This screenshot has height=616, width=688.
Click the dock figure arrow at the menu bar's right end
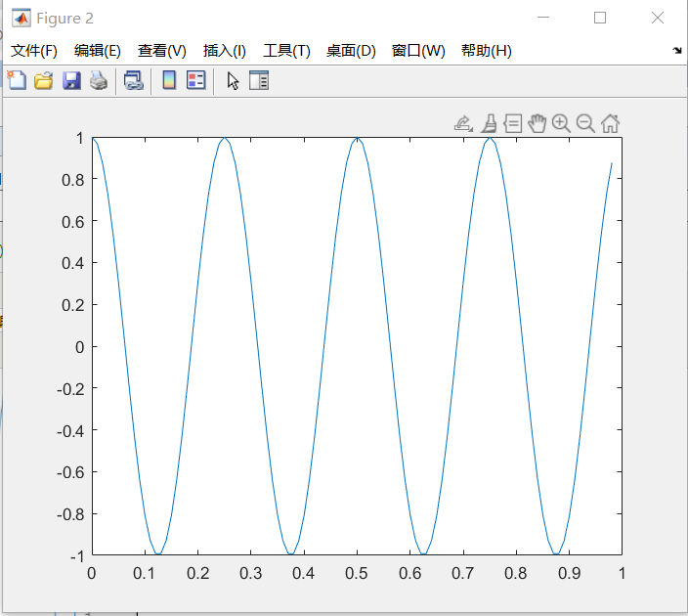pos(677,50)
